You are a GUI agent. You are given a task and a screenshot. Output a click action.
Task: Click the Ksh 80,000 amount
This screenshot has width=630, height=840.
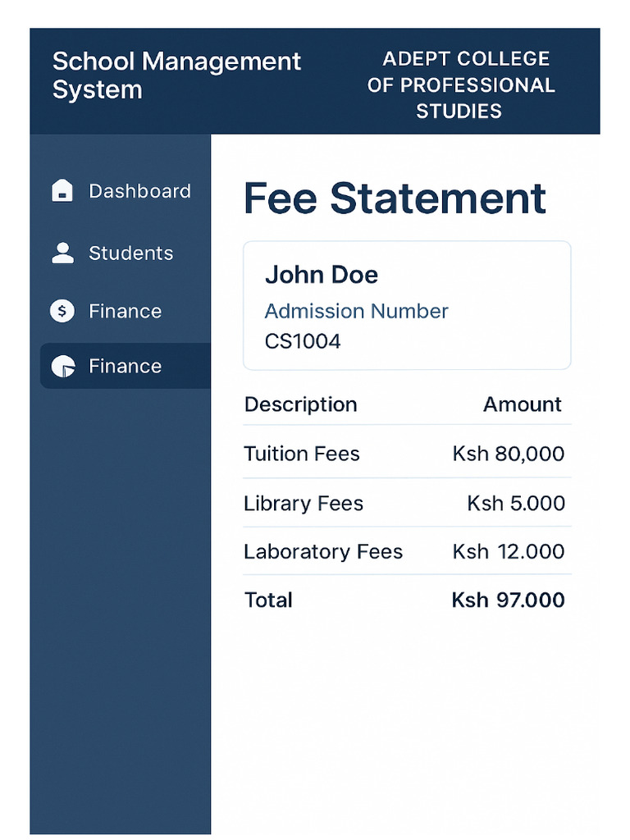[x=508, y=454]
